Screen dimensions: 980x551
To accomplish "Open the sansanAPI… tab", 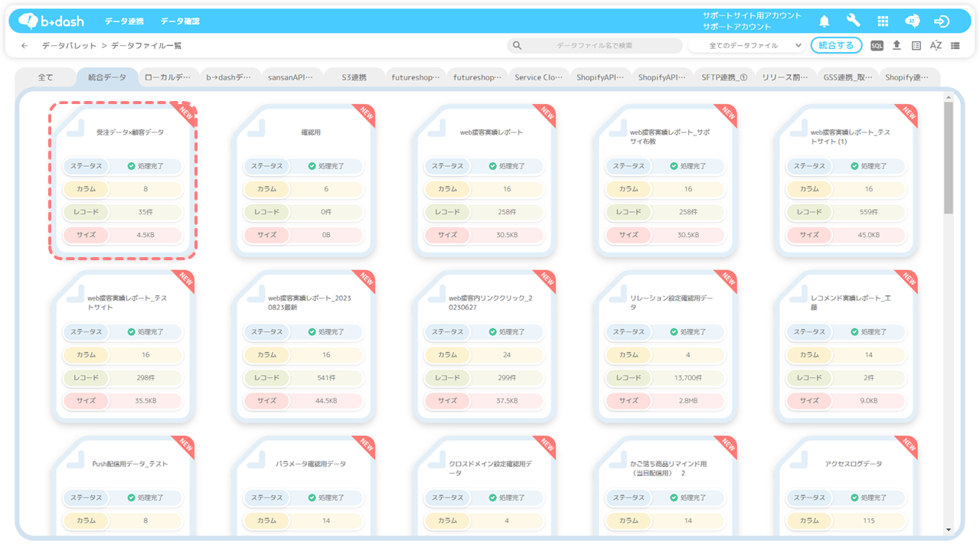I will click(x=292, y=77).
